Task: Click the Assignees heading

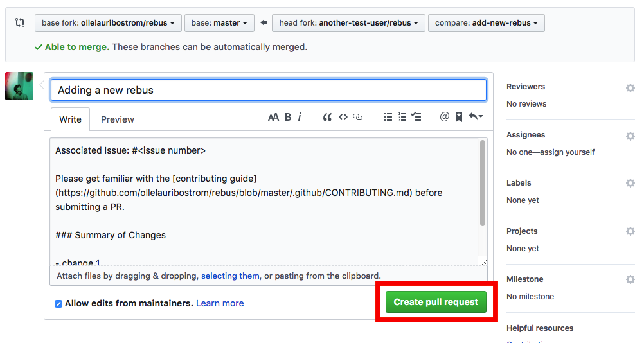Action: click(525, 135)
